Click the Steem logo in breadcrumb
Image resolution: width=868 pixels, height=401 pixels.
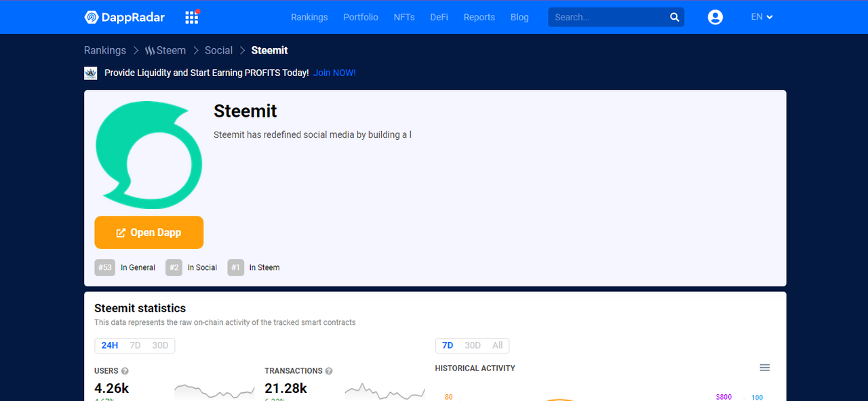pos(151,50)
